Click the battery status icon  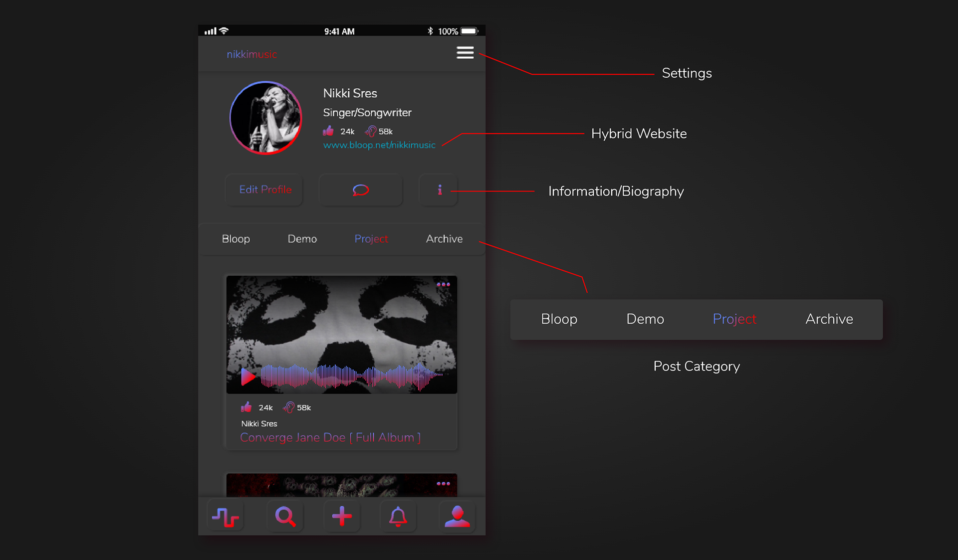tap(470, 31)
